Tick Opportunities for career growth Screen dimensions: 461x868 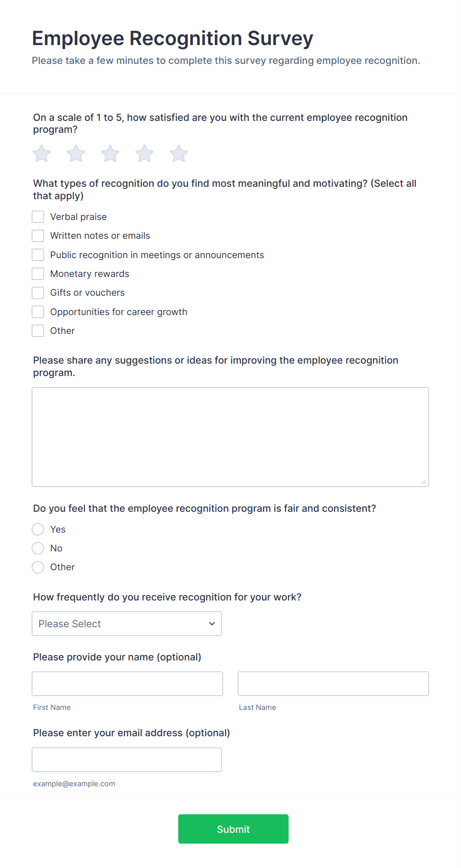38,312
